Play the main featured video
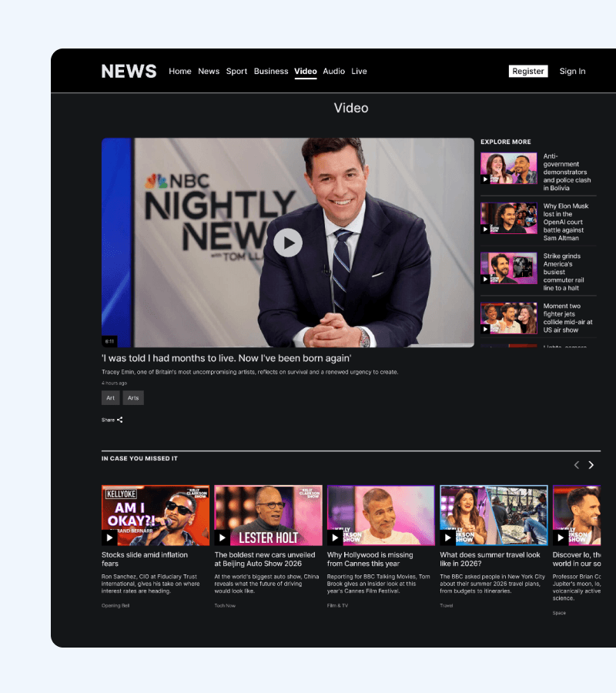616x693 pixels. tap(288, 243)
